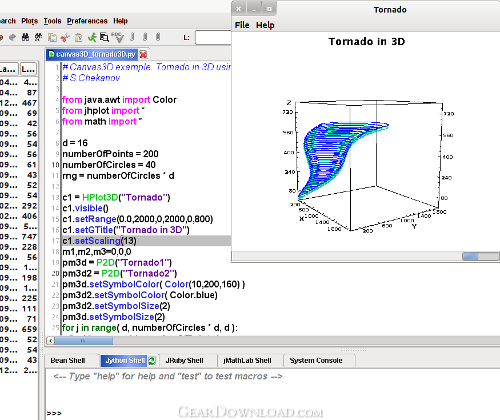This screenshot has height=420, width=500.
Task: Click the ABC spell check icon
Action: 117,37
